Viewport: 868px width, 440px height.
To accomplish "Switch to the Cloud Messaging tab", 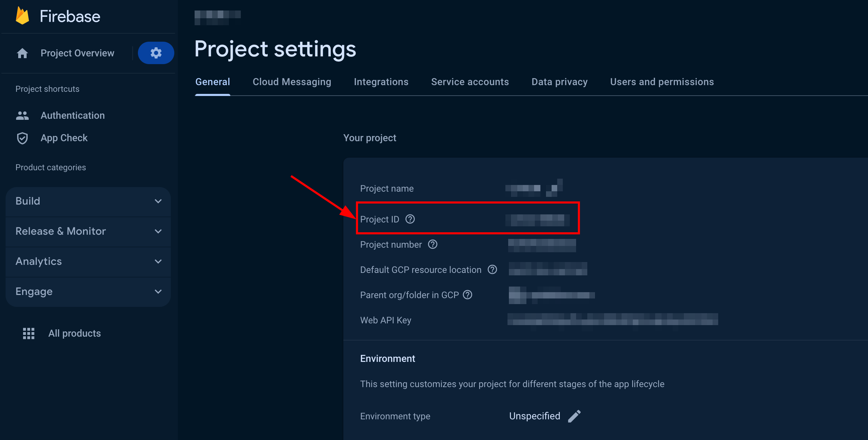I will 292,82.
